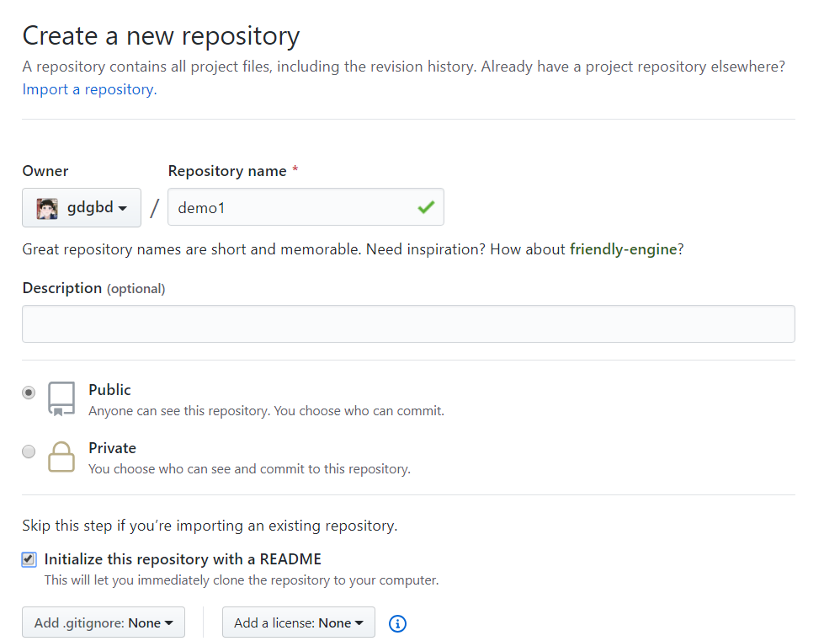Click the green checkmark in name field

pos(426,207)
